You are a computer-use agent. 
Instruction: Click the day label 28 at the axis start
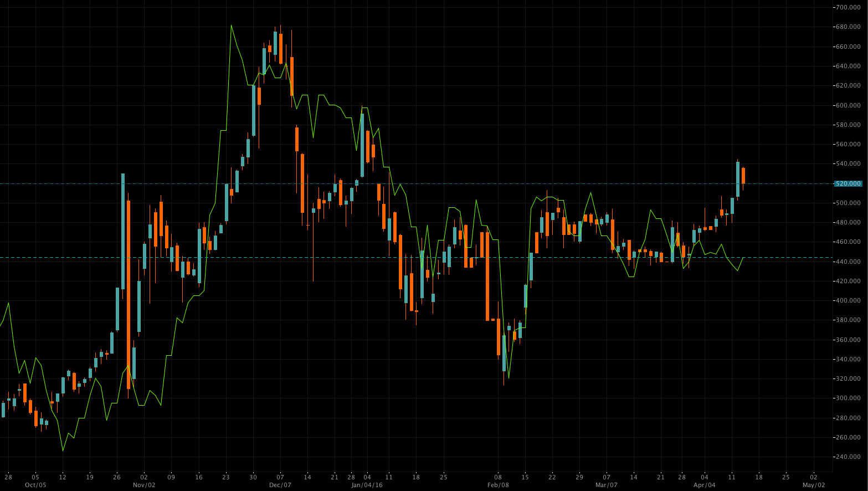8,477
